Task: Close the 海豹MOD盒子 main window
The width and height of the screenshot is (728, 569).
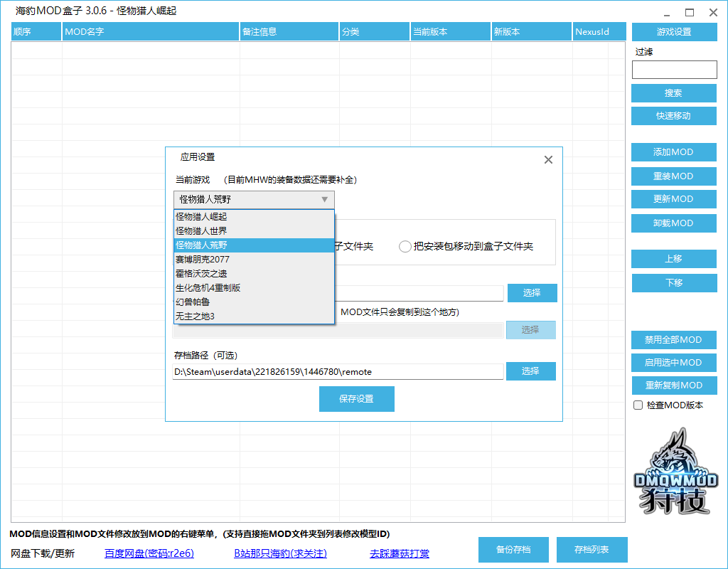Action: [713, 13]
